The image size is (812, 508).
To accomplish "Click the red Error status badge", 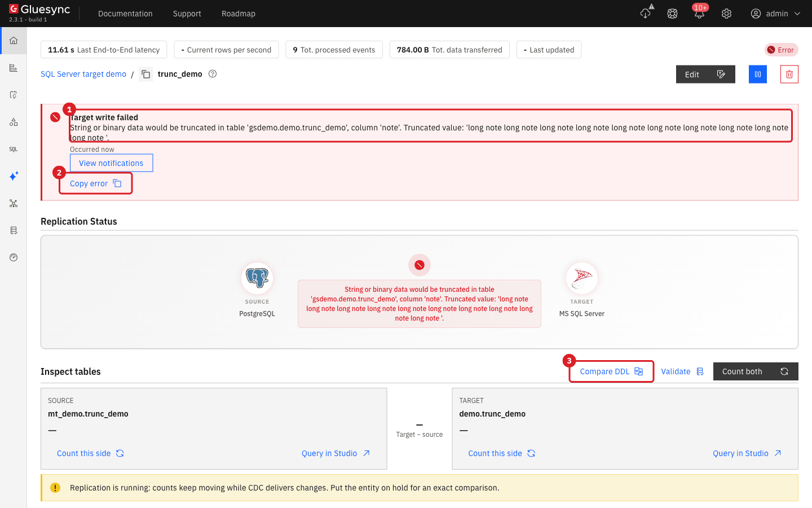I will (781, 50).
